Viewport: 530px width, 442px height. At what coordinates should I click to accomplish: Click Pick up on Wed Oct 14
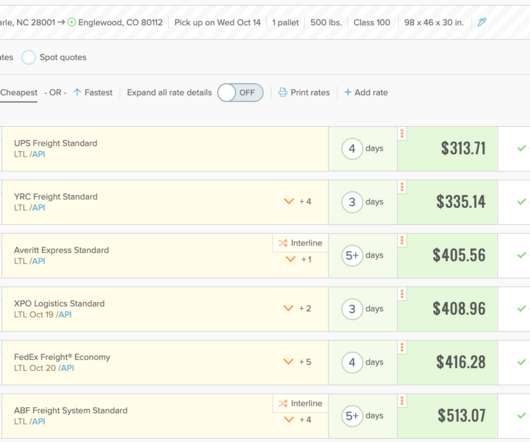[x=217, y=22]
